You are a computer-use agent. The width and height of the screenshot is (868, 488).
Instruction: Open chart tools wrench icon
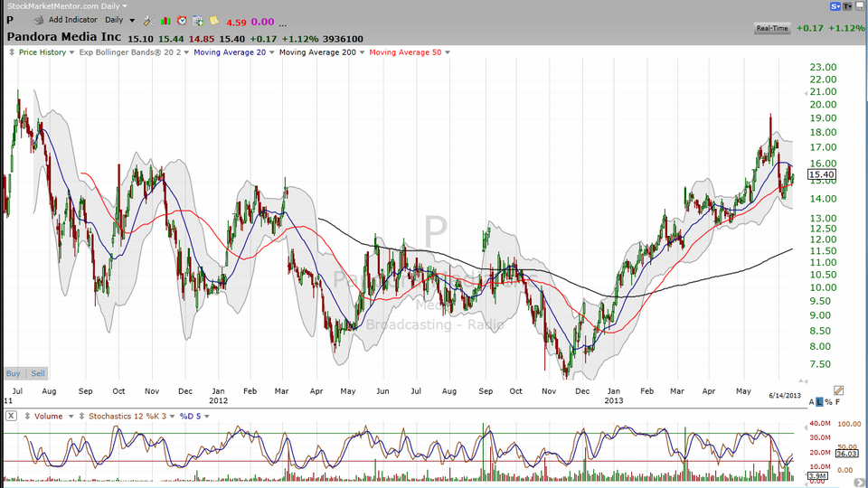click(148, 21)
